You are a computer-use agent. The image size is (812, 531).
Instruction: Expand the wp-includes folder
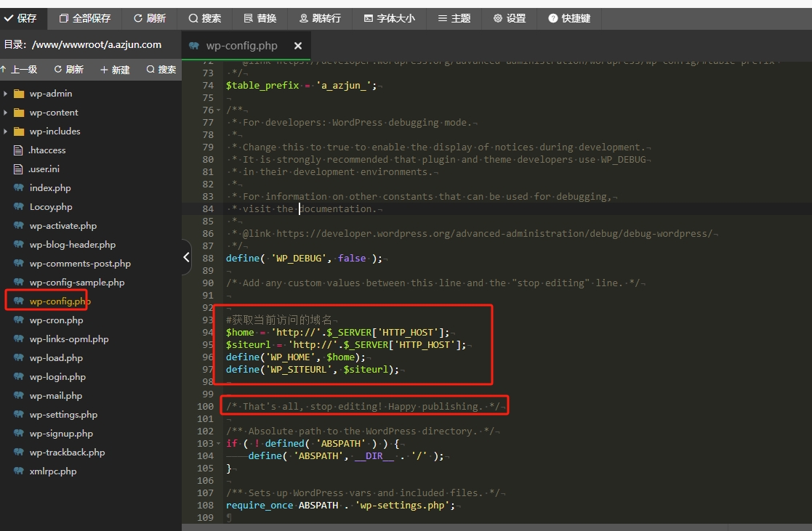point(7,131)
